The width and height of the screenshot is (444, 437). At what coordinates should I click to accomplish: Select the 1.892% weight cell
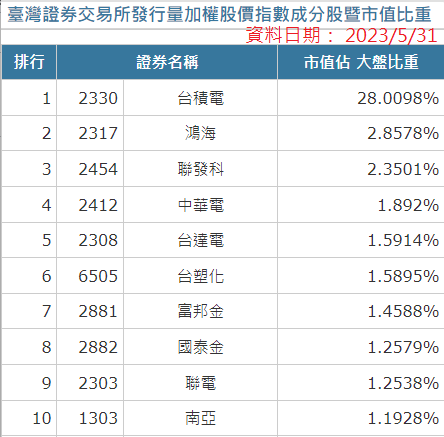[361, 205]
